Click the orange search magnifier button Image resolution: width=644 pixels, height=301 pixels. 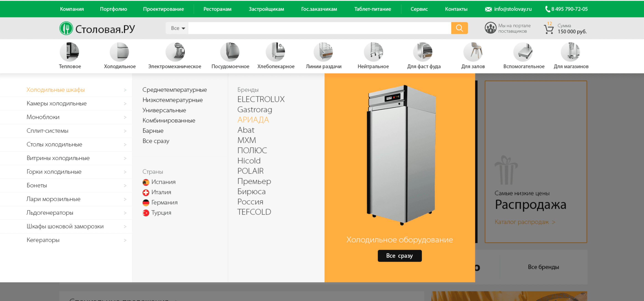click(x=459, y=28)
